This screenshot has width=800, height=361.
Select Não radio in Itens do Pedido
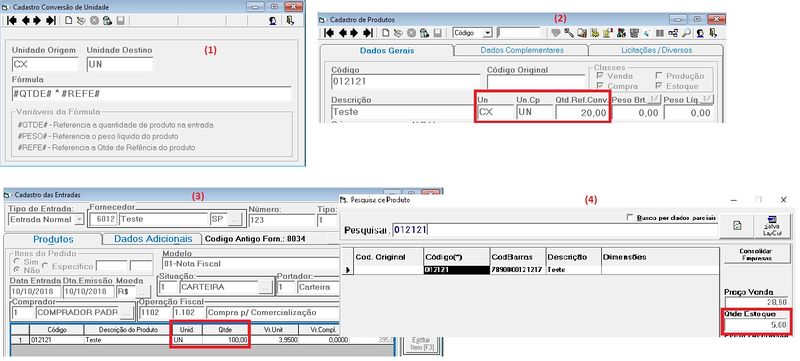pos(16,270)
